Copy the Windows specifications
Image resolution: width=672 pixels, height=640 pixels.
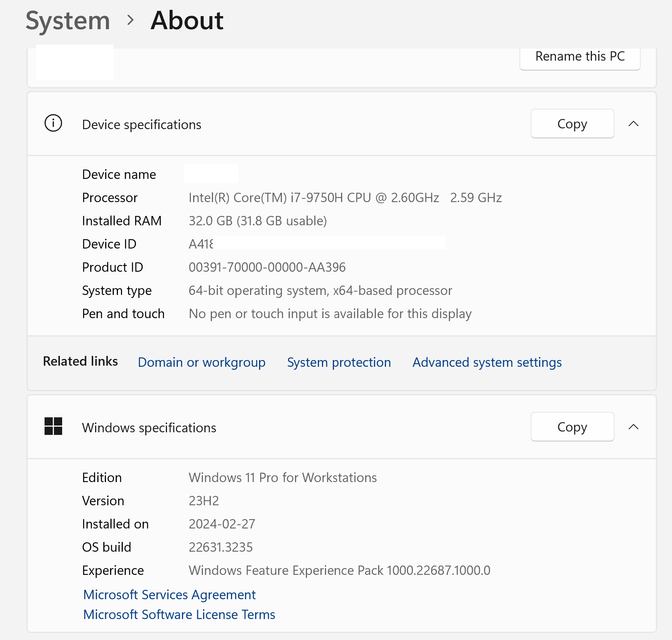tap(572, 427)
